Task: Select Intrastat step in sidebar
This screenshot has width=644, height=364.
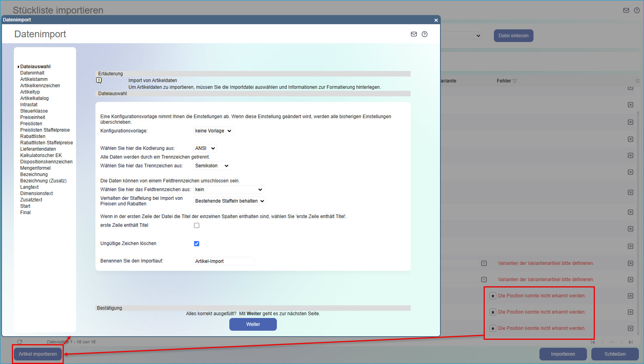Action: click(29, 105)
